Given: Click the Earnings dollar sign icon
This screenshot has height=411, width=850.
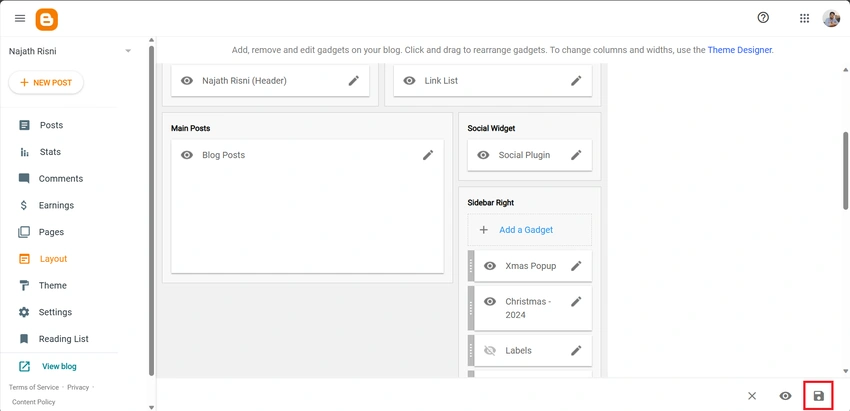Looking at the screenshot, I should tap(24, 205).
